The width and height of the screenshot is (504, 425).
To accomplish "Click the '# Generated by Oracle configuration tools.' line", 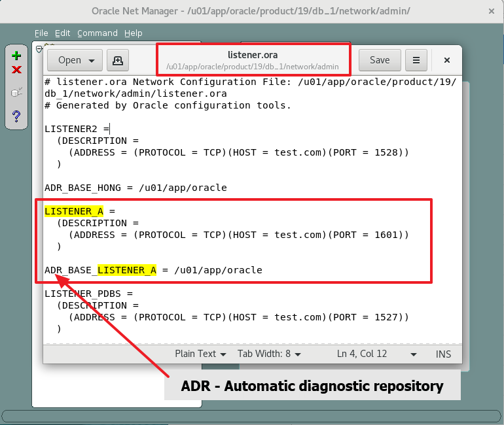I will pyautogui.click(x=168, y=105).
